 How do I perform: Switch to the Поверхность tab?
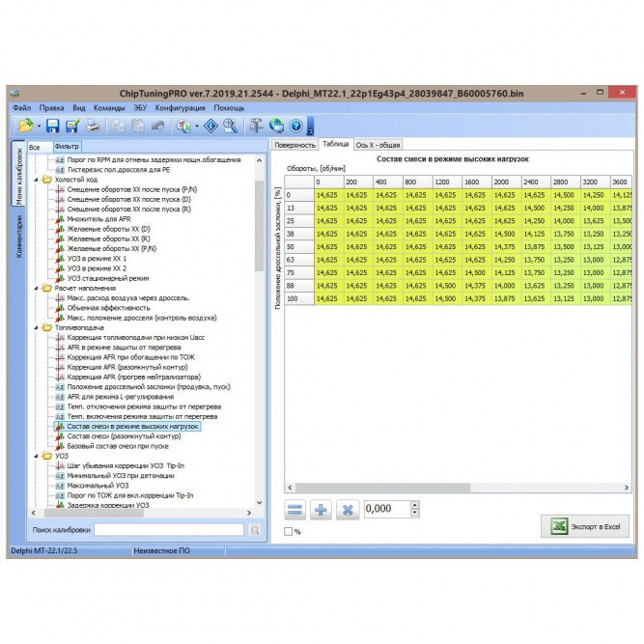pos(294,145)
